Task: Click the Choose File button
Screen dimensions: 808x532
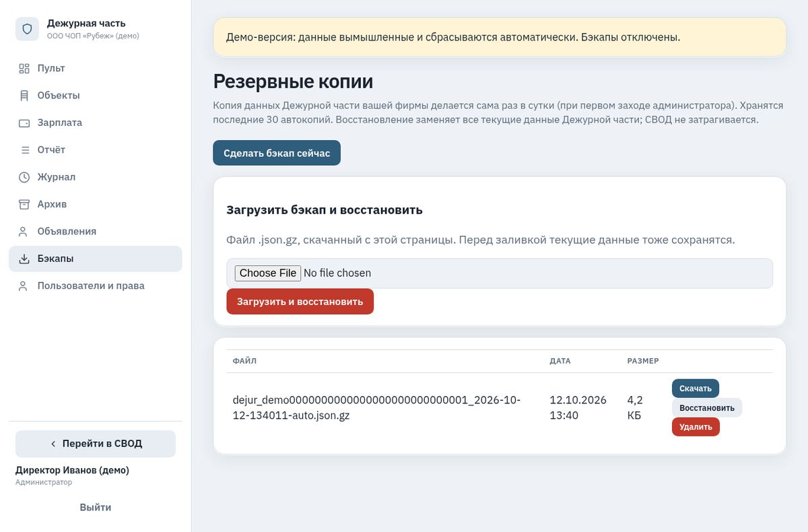Action: (x=267, y=273)
